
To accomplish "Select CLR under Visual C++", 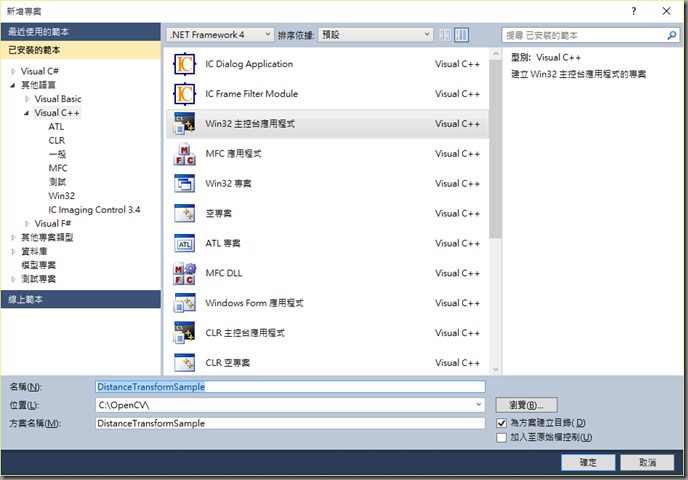I will (x=57, y=140).
